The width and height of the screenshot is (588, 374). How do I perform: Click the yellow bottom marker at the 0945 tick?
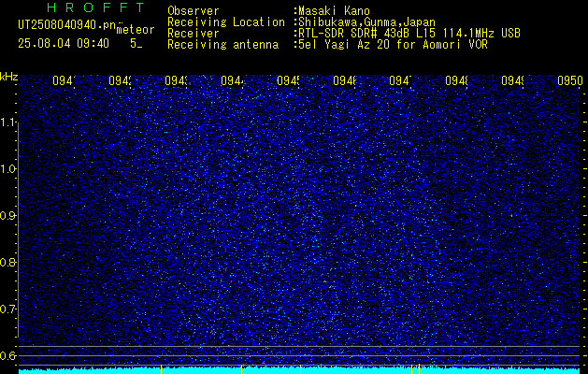pos(300,369)
